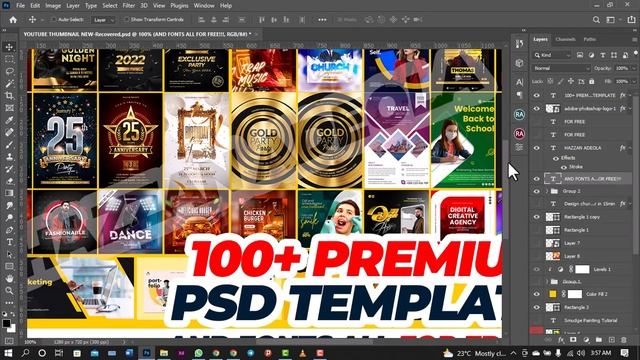Hide the Rectangle 3 layer
This screenshot has height=360, width=640.
[537, 307]
